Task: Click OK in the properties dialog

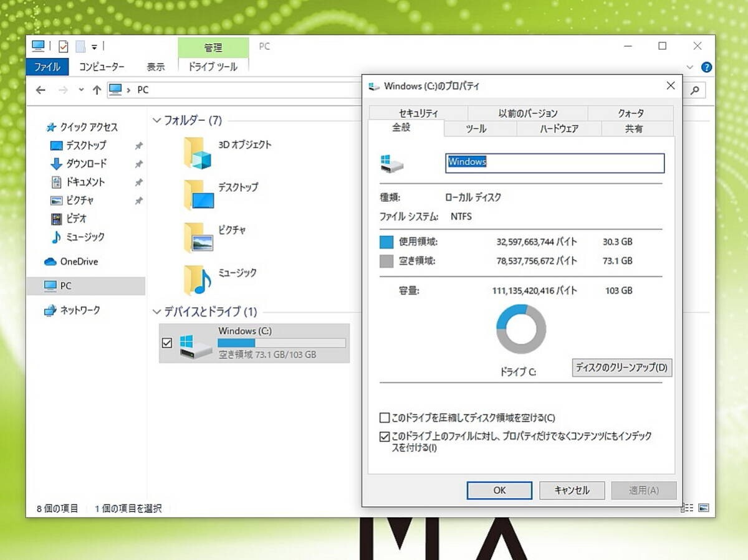Action: (x=499, y=490)
